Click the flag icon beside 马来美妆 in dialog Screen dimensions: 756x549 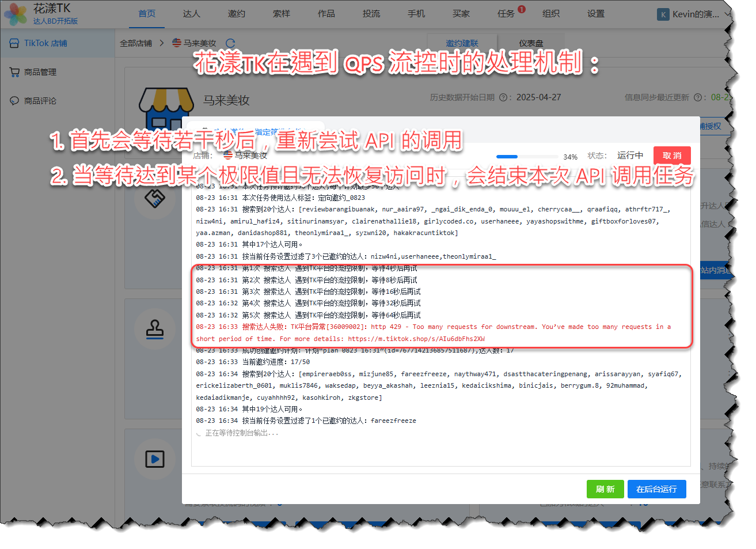[x=228, y=156]
